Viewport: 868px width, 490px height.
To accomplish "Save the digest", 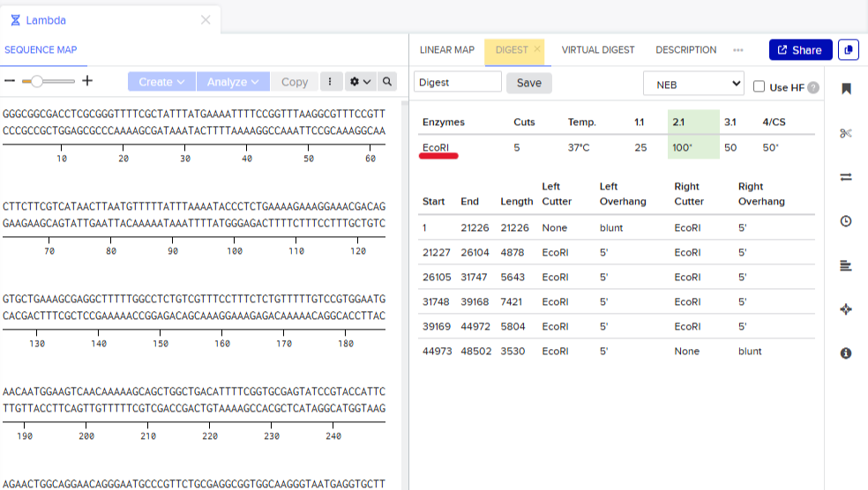I will (528, 83).
